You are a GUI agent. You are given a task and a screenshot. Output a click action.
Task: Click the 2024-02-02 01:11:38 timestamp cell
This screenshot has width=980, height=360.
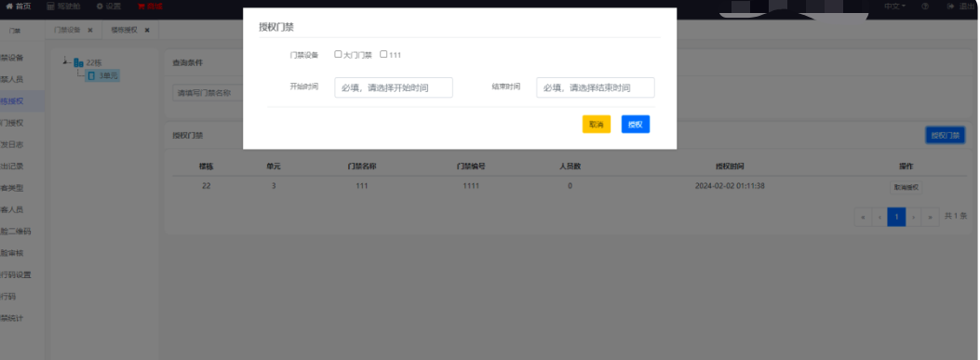point(730,186)
